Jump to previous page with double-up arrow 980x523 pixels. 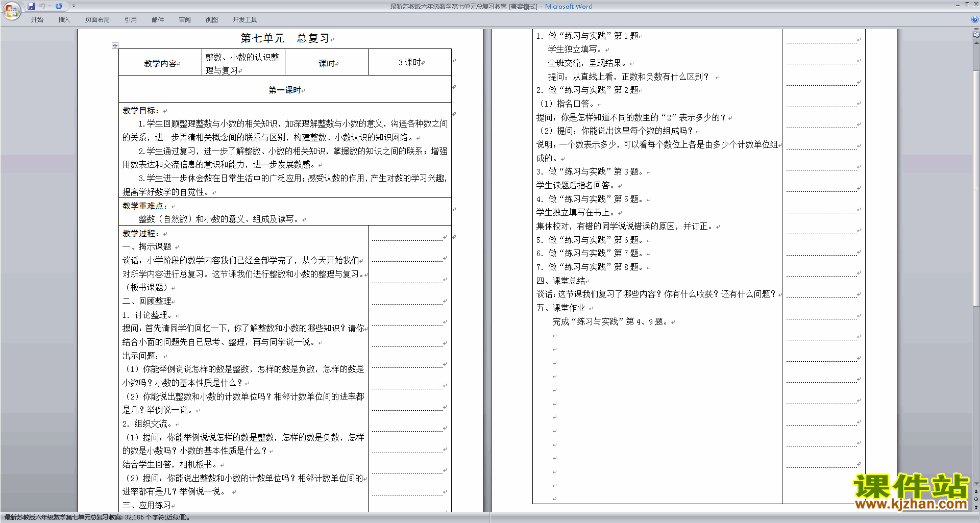tap(976, 491)
